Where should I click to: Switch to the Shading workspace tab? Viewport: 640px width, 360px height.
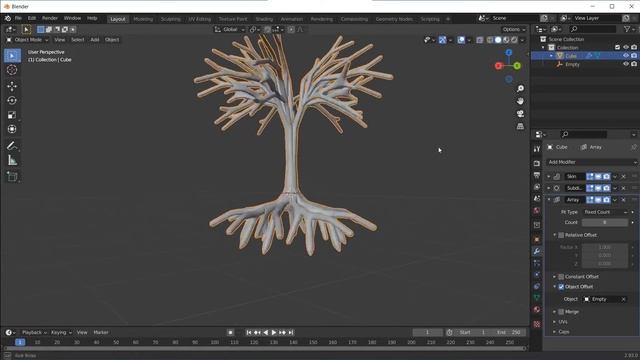(x=264, y=19)
